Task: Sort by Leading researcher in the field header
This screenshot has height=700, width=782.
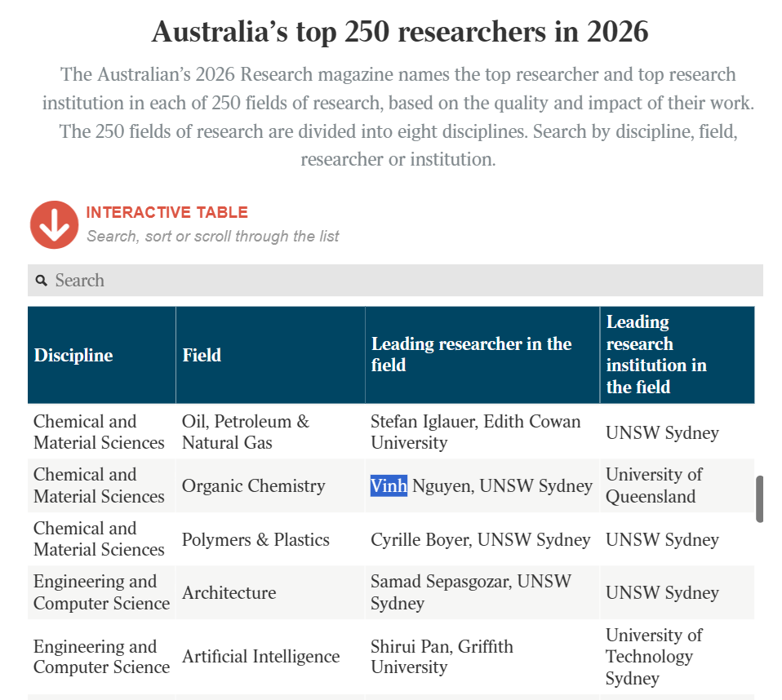Action: (x=471, y=355)
